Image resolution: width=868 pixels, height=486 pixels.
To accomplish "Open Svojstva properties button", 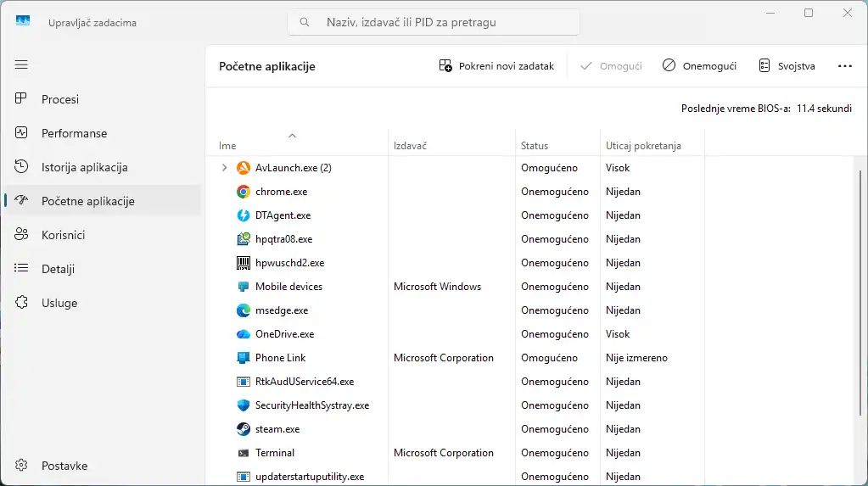I will click(x=787, y=66).
